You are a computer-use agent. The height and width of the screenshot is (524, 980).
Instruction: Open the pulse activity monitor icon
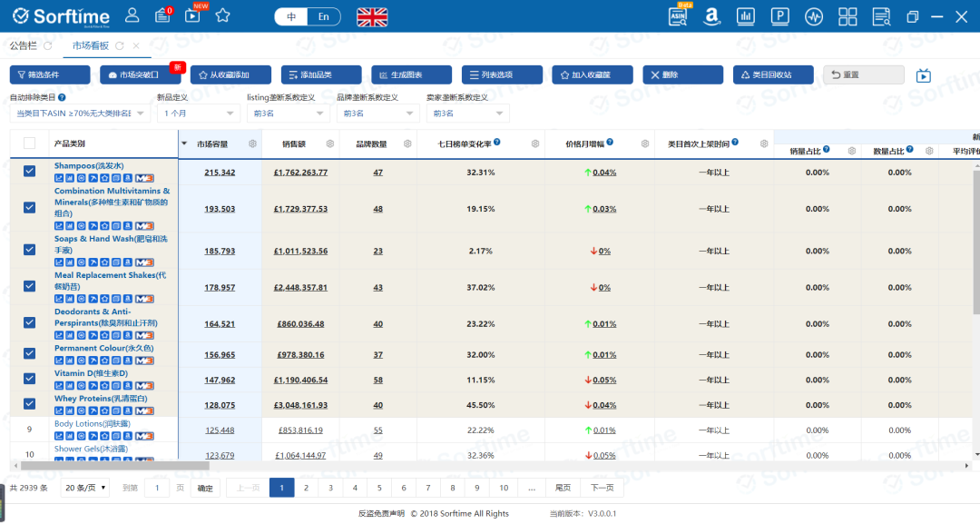(x=814, y=16)
